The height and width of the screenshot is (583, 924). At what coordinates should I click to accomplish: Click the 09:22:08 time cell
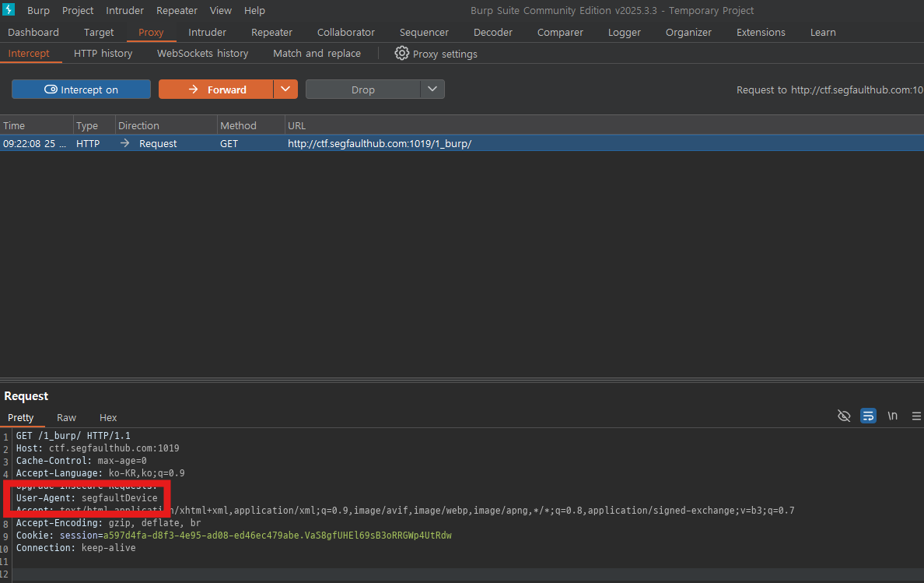pos(34,143)
